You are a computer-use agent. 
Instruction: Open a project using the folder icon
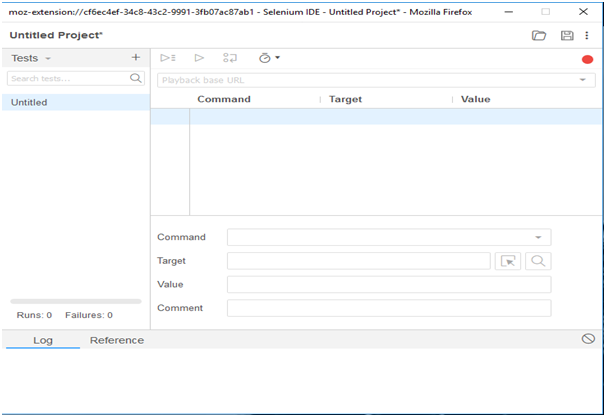(x=539, y=35)
